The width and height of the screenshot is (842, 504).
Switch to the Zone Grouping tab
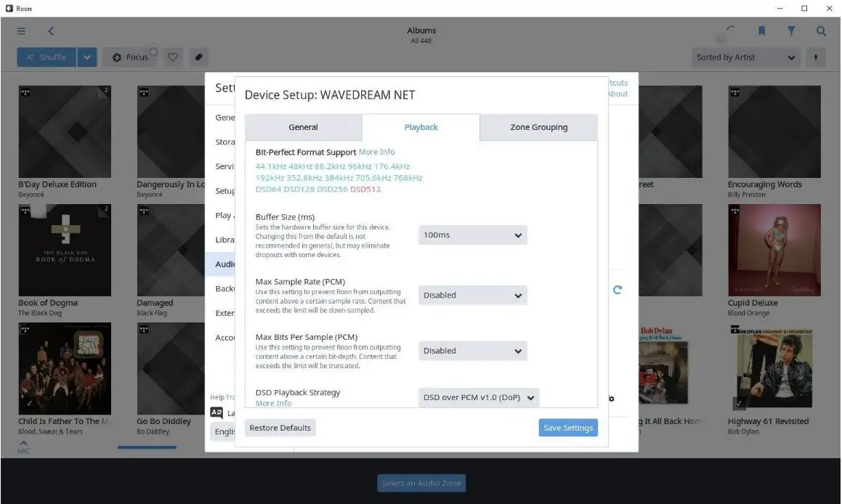coord(538,127)
